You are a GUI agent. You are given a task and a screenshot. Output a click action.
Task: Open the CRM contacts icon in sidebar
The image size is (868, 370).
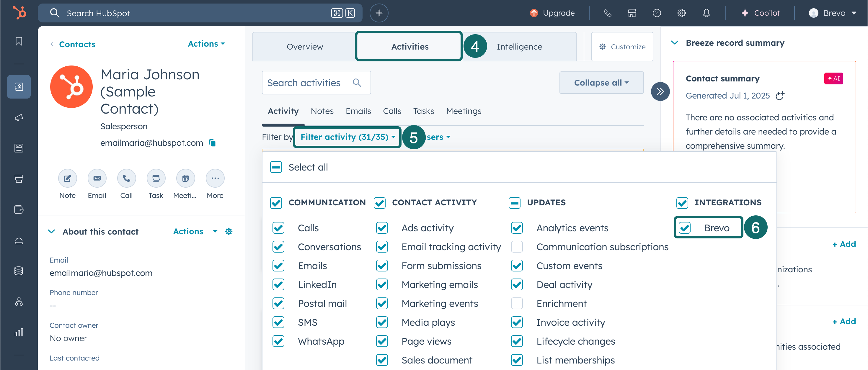click(x=19, y=86)
